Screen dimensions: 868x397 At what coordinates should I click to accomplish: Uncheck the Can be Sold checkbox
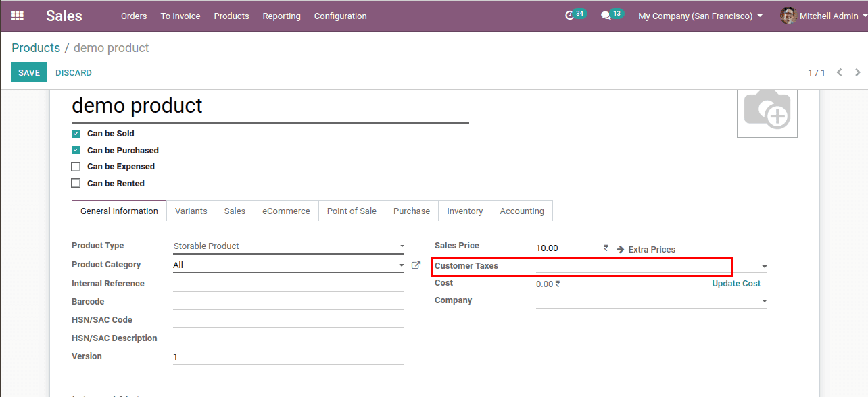point(76,134)
